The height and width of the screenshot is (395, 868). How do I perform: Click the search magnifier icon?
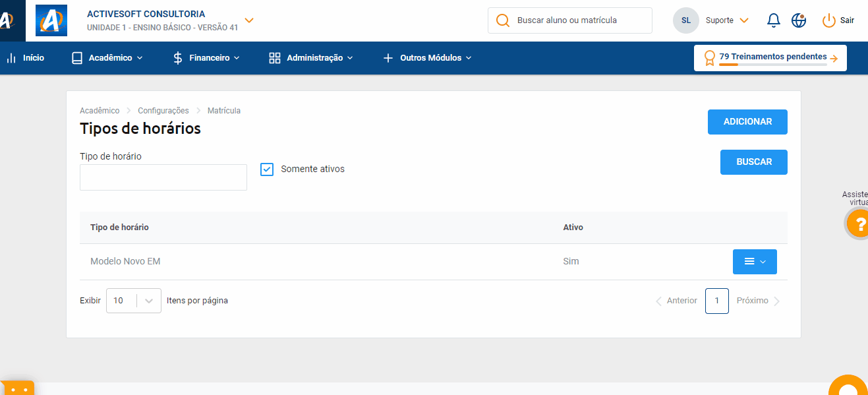tap(503, 20)
